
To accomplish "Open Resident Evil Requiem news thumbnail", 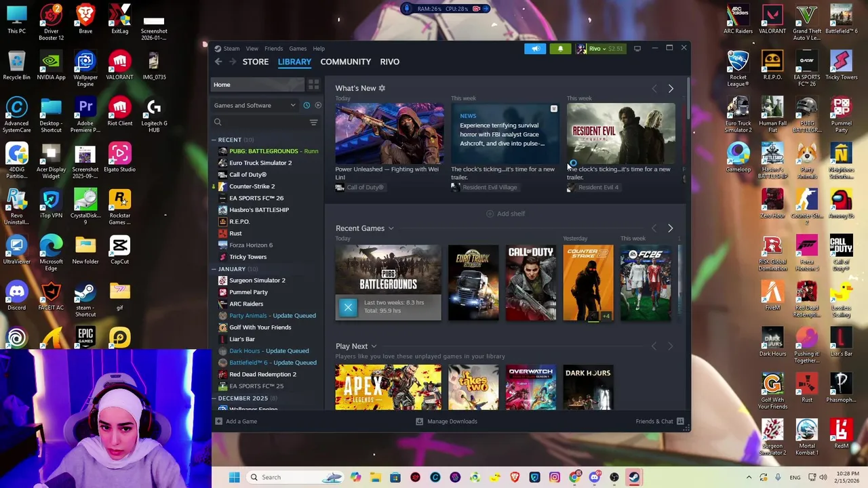I will click(x=621, y=134).
